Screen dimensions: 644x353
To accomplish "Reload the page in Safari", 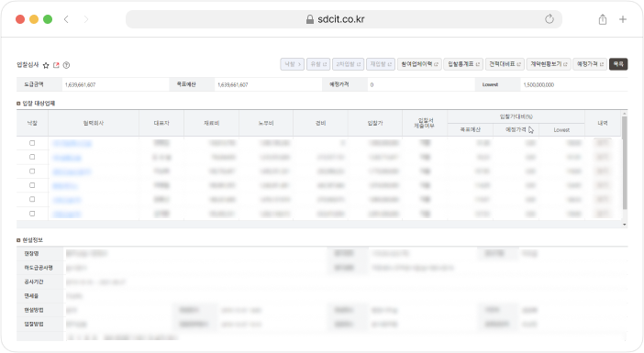I will (x=550, y=19).
